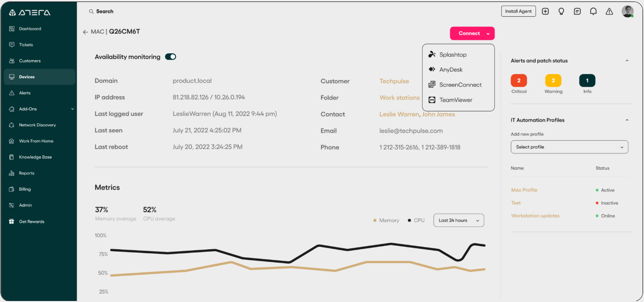Click the Install Agent button
644x302 pixels.
[518, 11]
